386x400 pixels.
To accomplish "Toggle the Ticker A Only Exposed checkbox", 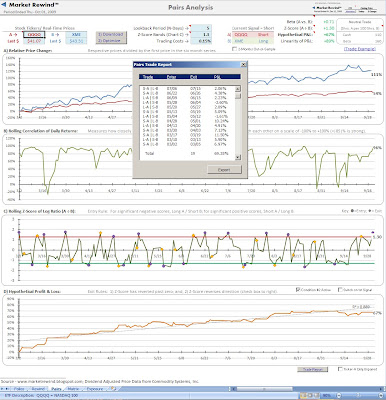I will [x=340, y=369].
